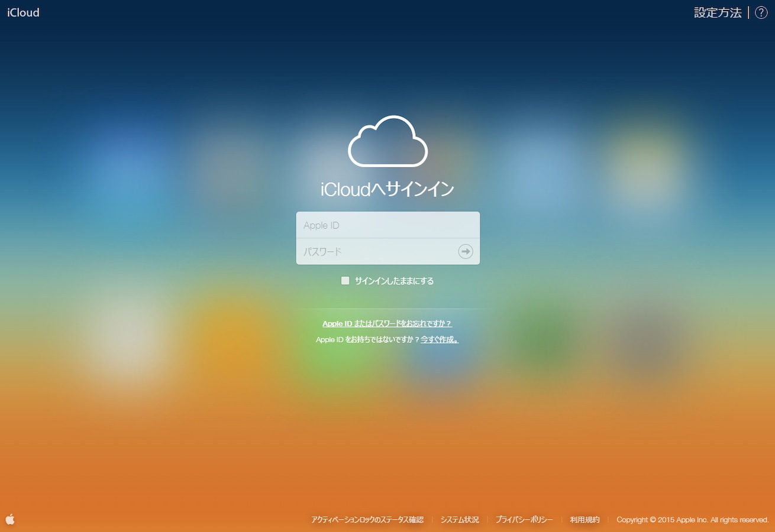
Task: Open the システム状況 footer link
Action: pos(460,520)
